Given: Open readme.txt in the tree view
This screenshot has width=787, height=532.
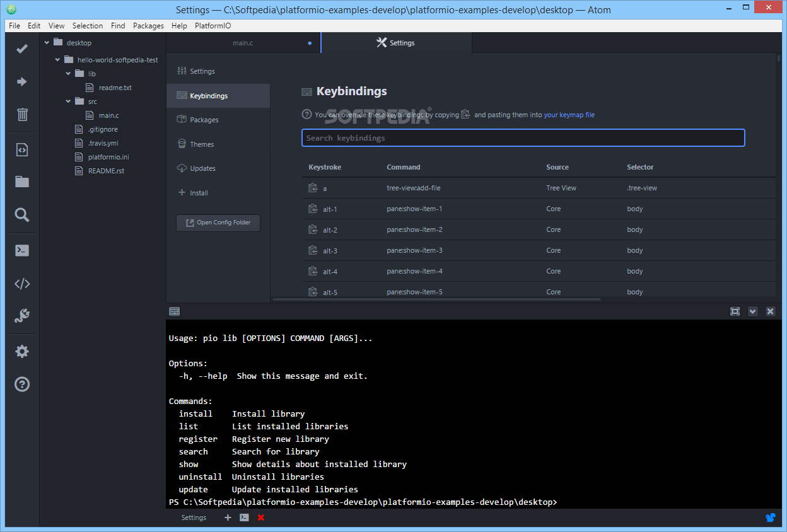Looking at the screenshot, I should (115, 88).
